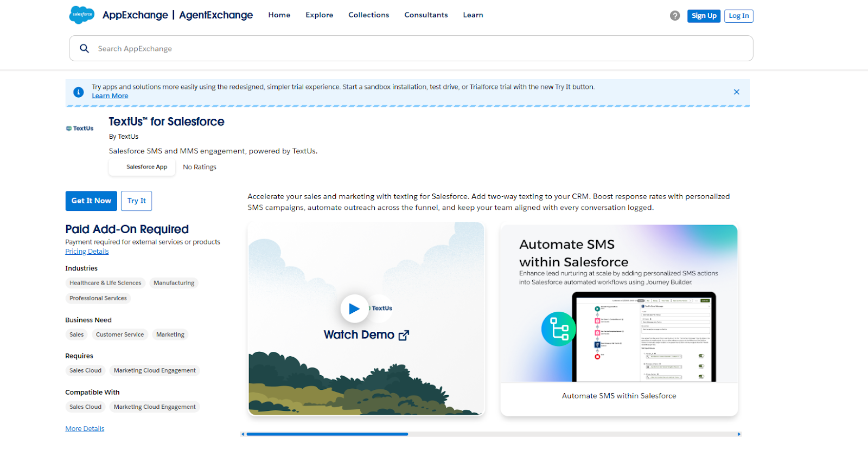Click the Log In button
This screenshot has height=450, width=868.
(739, 16)
